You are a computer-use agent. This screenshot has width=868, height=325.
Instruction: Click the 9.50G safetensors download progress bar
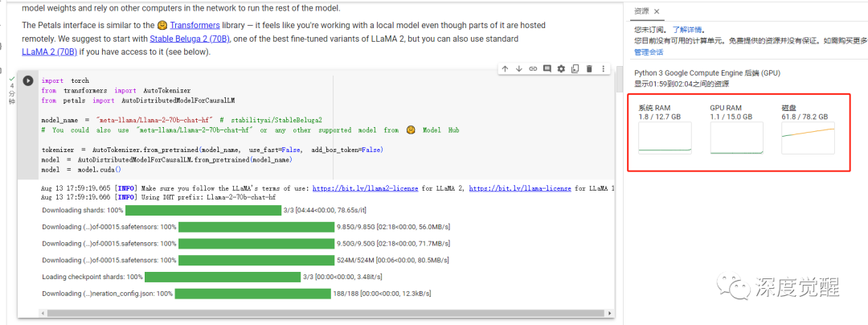pos(256,244)
